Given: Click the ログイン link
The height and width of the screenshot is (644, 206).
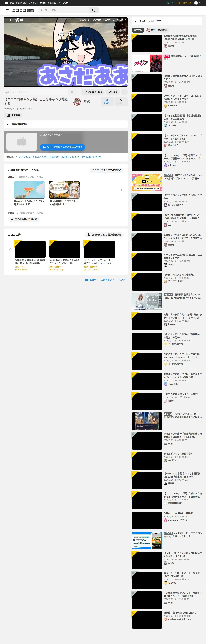Looking at the screenshot, I should click(x=169, y=3).
